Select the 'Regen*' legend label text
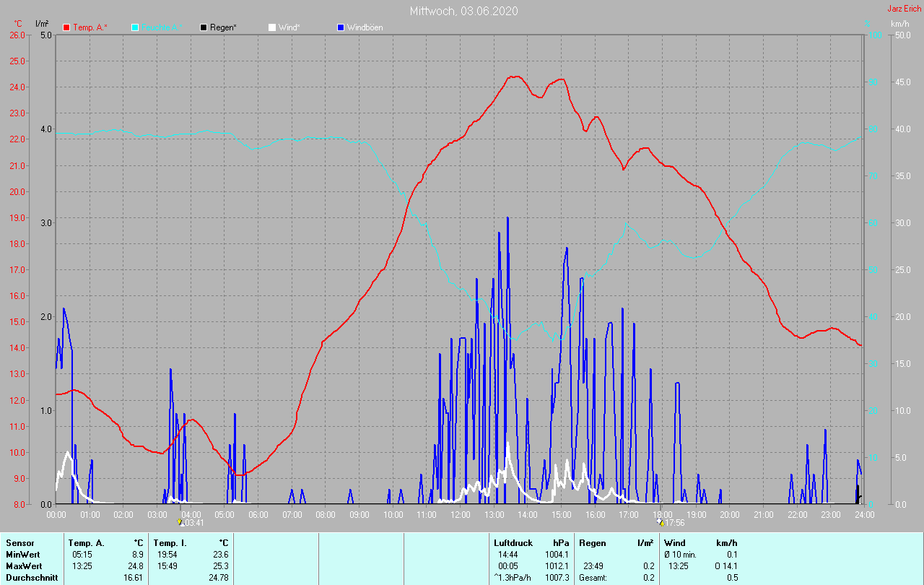The image size is (924, 585). click(225, 27)
